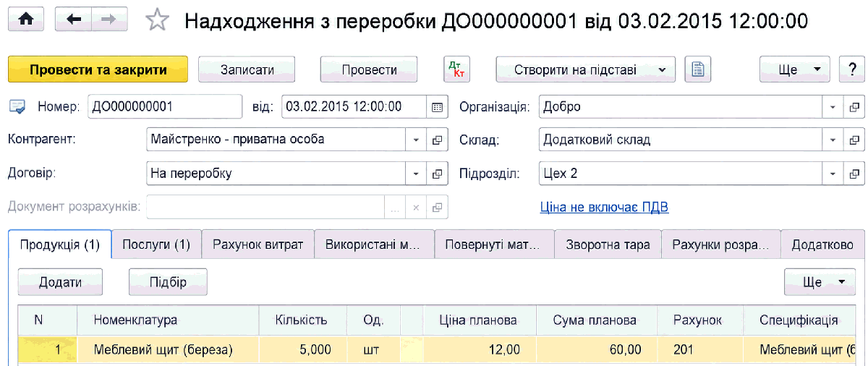Viewport: 868px width, 366px height.
Task: Open the Повернуті мат... tab
Action: (494, 244)
